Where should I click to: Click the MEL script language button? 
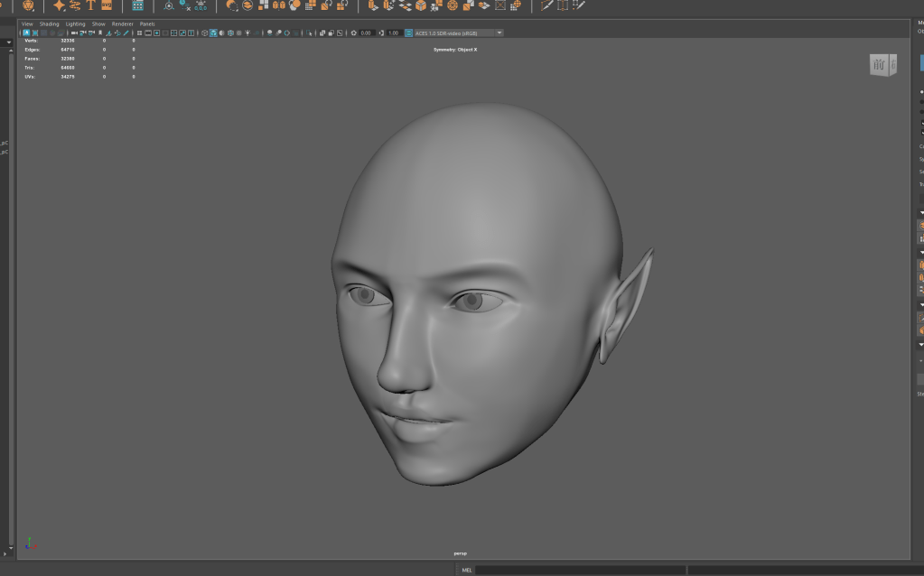coord(467,571)
